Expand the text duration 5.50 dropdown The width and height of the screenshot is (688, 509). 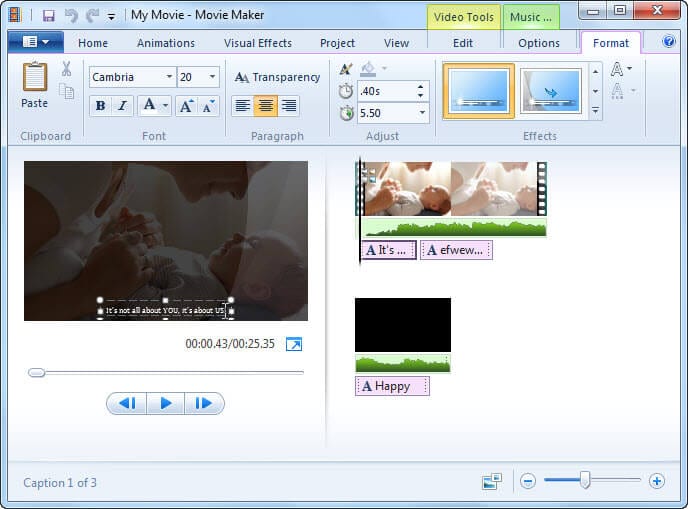[x=421, y=114]
